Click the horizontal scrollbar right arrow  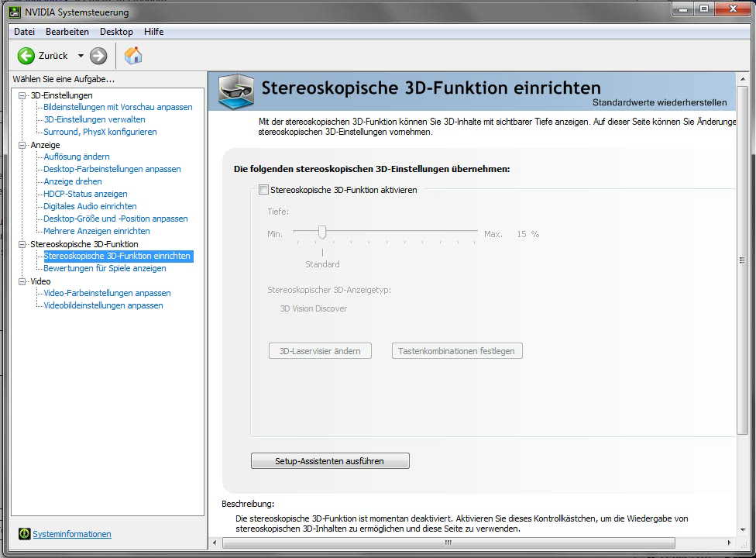point(729,542)
